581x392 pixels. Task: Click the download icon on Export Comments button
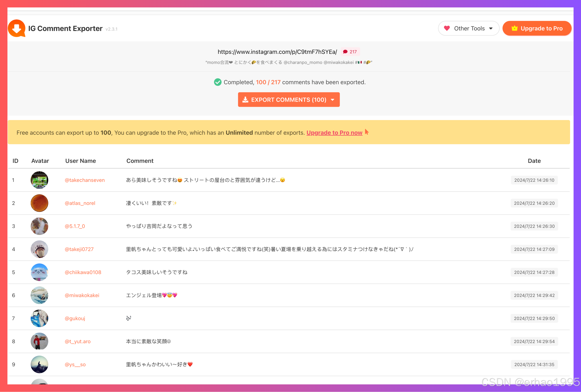coord(246,99)
